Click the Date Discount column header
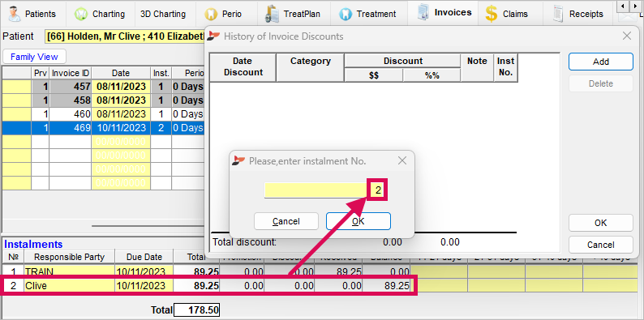The height and width of the screenshot is (320, 644). point(243,67)
